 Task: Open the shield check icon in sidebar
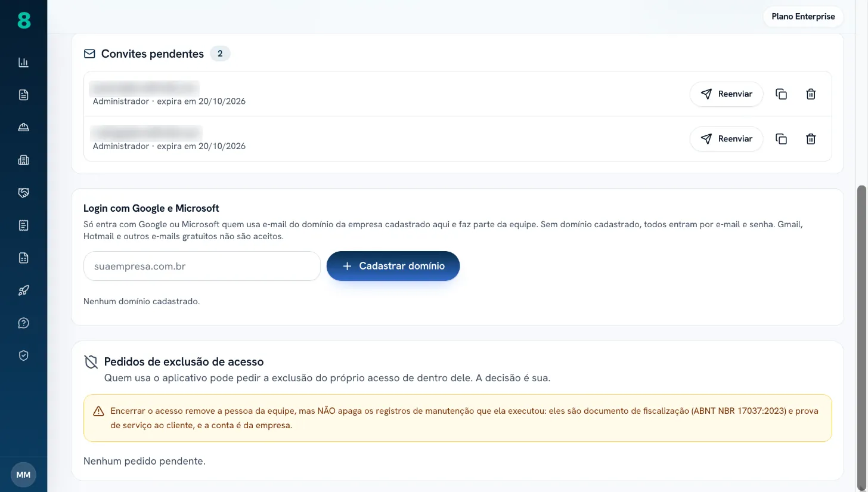pos(23,355)
